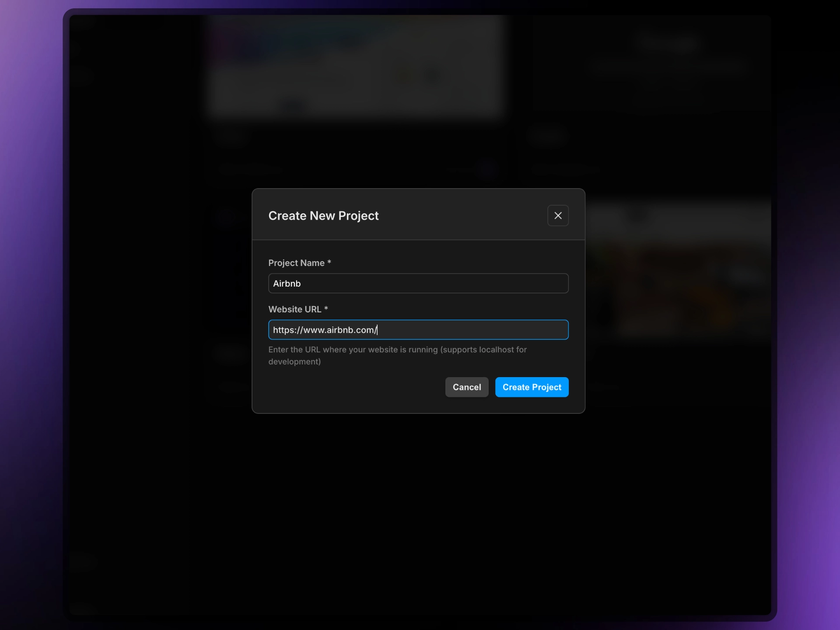The image size is (840, 630).
Task: Click the word "localhost" in the helper text
Action: pos(496,350)
